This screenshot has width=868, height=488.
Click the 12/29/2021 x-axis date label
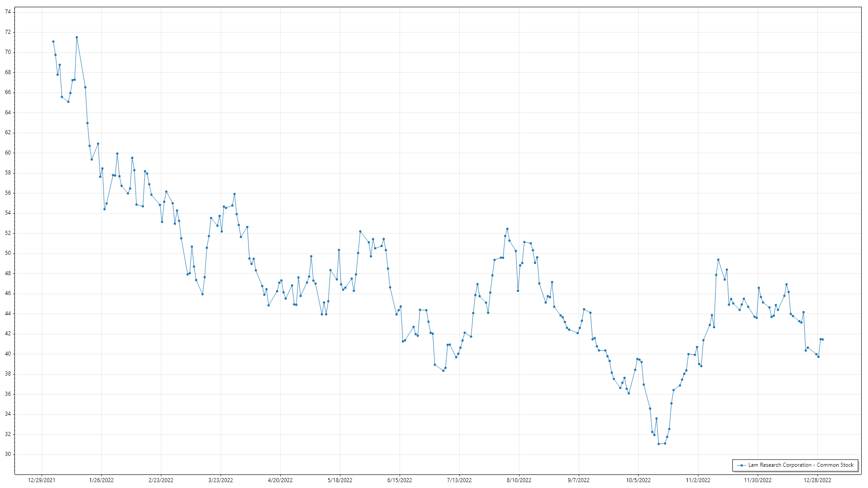pyautogui.click(x=42, y=480)
